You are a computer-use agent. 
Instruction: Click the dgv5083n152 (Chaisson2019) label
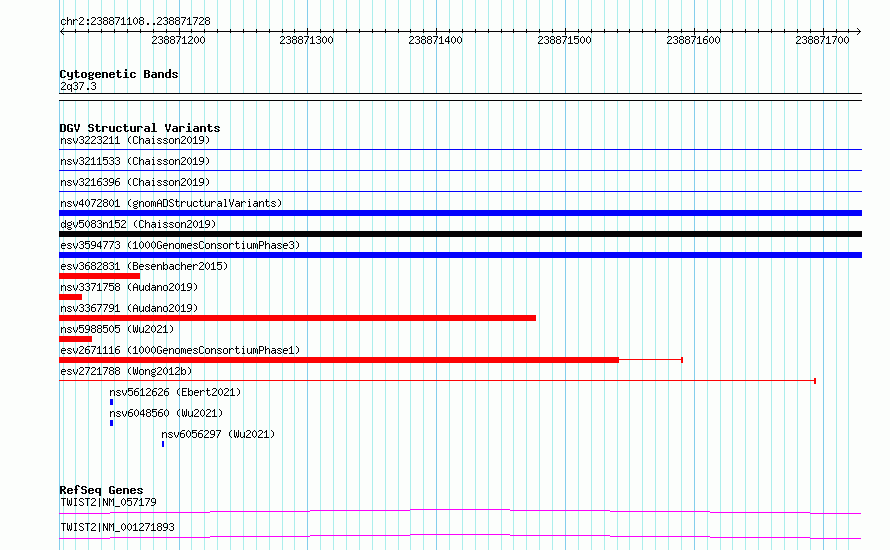[x=138, y=224]
